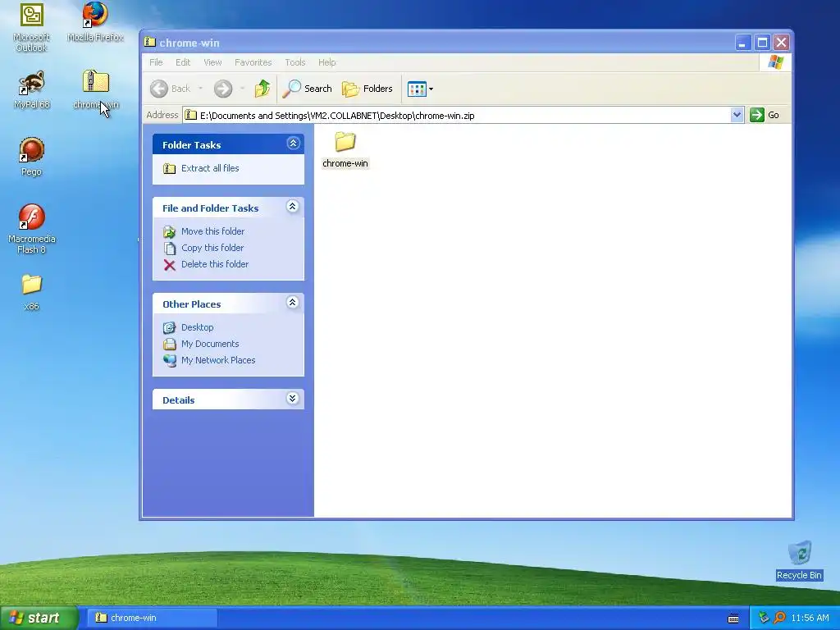Click inside the Address path field

[x=457, y=115]
